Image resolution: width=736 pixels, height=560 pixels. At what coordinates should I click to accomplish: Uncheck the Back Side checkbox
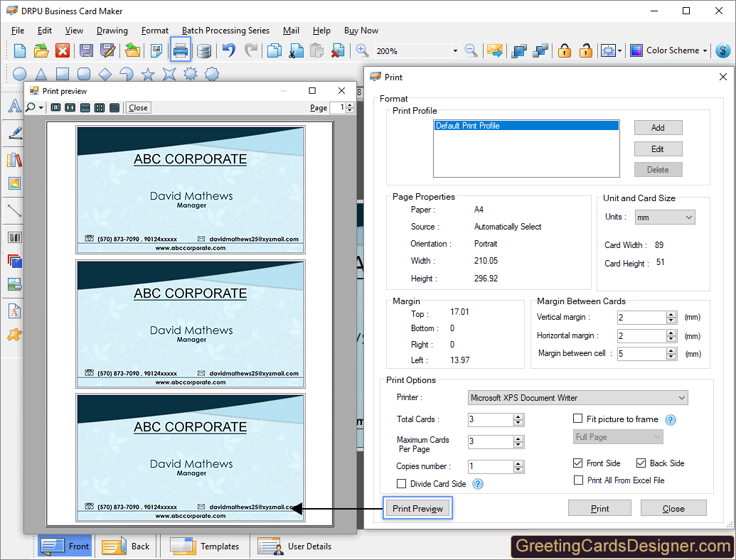(641, 463)
